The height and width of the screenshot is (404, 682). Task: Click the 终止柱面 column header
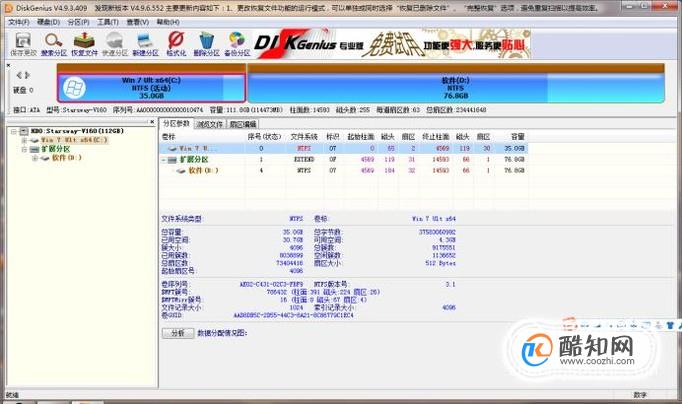[435, 137]
